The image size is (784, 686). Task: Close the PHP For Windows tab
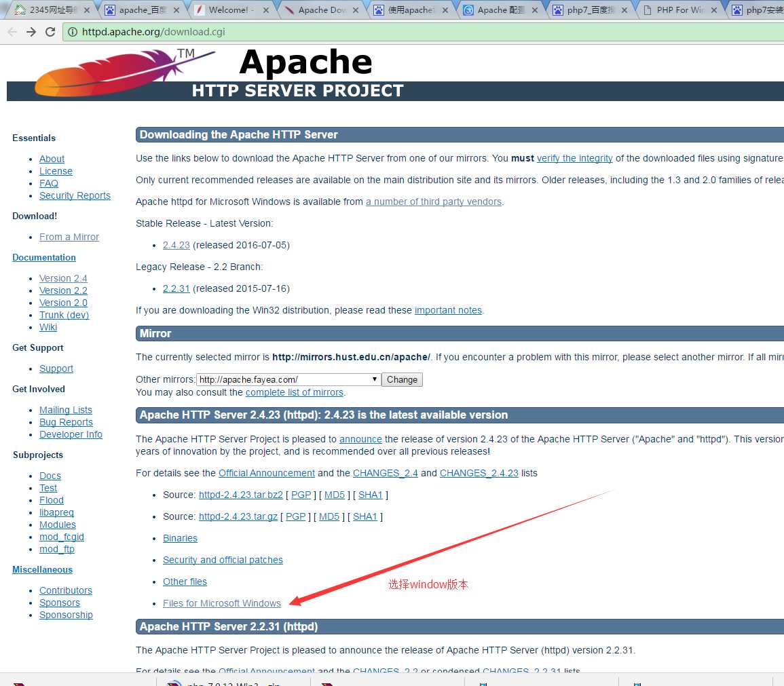(x=714, y=10)
